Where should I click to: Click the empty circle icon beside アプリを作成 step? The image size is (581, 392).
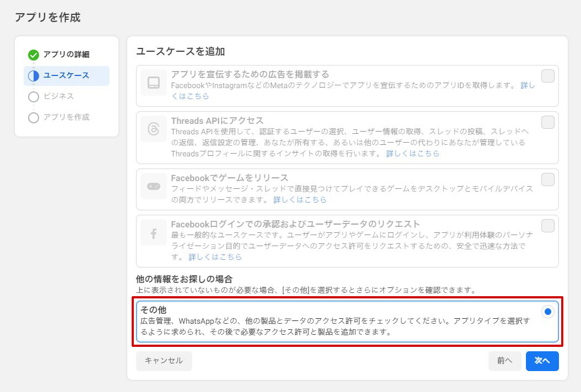tap(34, 118)
